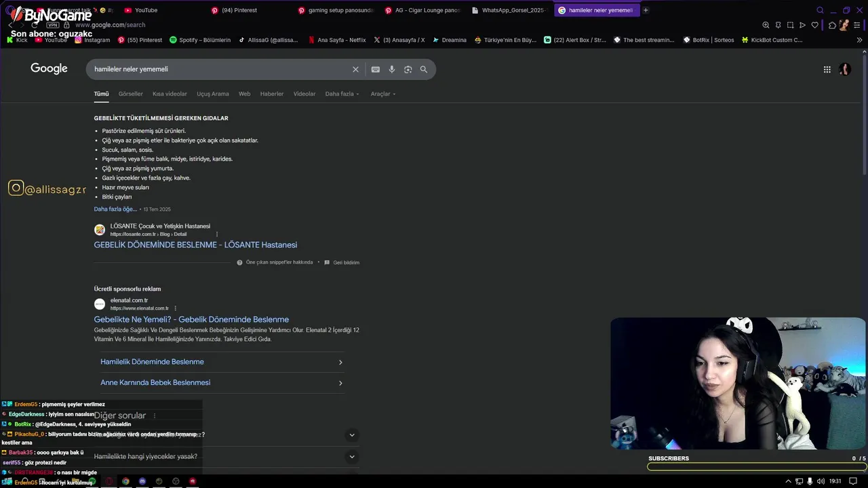Screen dimensions: 868x488
Task: Click the taskbar volume icon
Action: click(820, 481)
